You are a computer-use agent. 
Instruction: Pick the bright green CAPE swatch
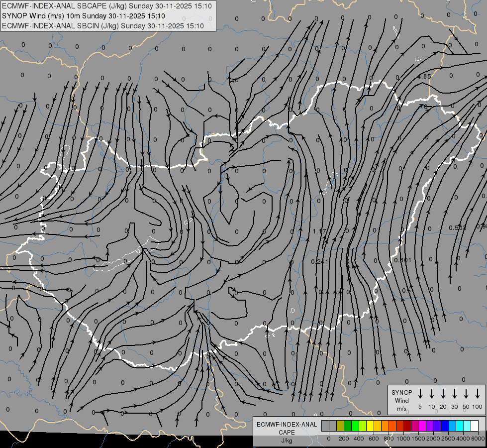[355, 426]
